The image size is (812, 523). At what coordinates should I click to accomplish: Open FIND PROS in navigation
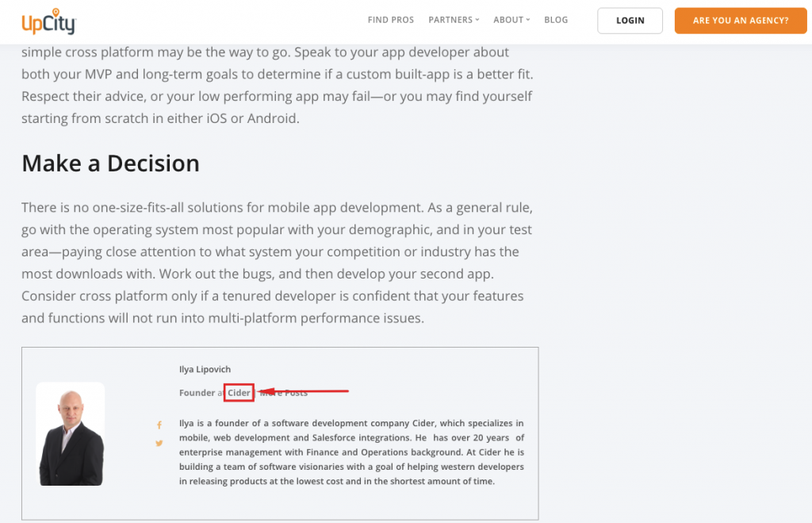coord(391,20)
